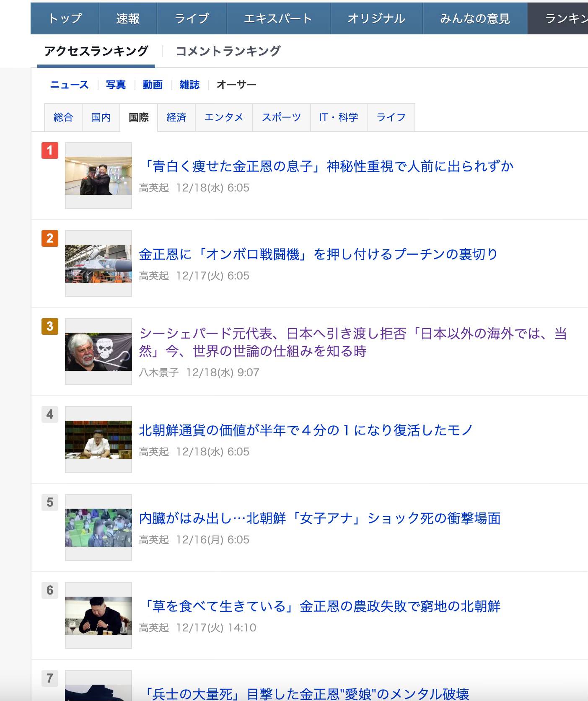Viewport: 588px width, 701px height.
Task: Click the orange rank 2 badge
Action: click(x=50, y=238)
